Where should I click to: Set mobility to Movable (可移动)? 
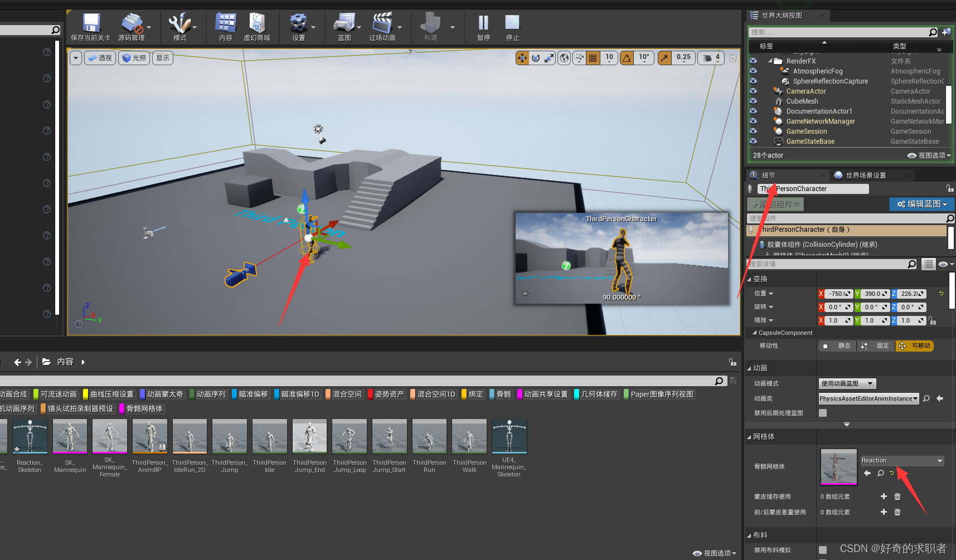(914, 346)
